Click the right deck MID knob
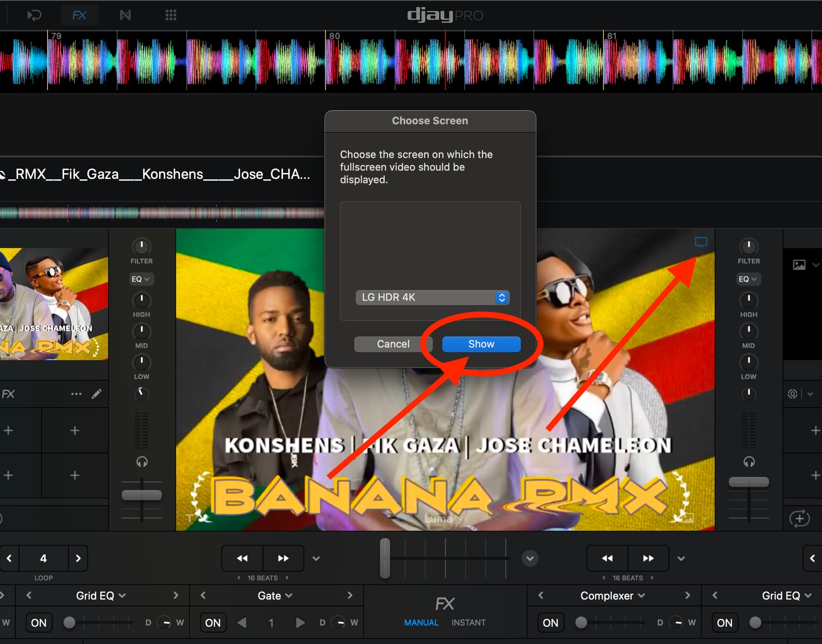This screenshot has height=644, width=822. pos(748,331)
